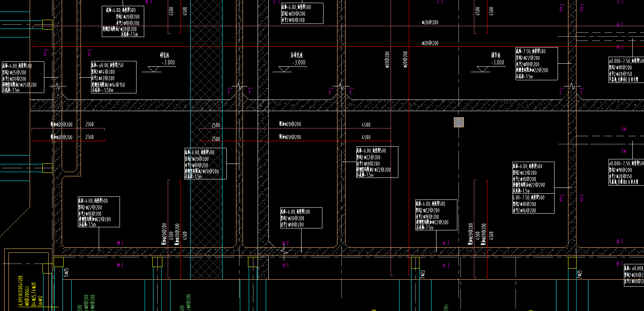Click the -3.000 elevation under 调节池
This screenshot has height=311, width=644.
click(x=497, y=63)
